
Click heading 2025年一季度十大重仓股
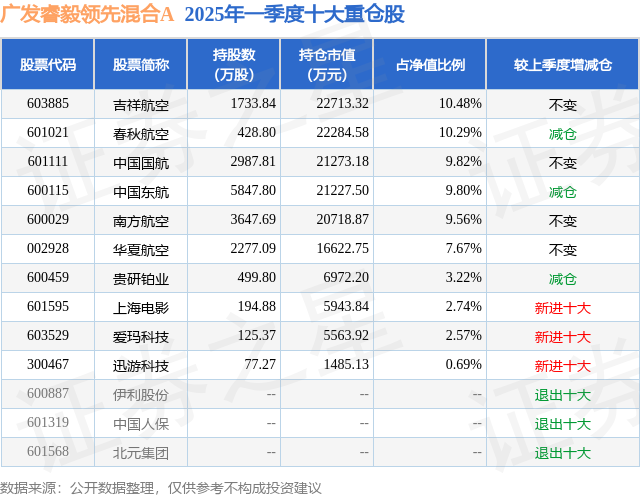coord(294,14)
